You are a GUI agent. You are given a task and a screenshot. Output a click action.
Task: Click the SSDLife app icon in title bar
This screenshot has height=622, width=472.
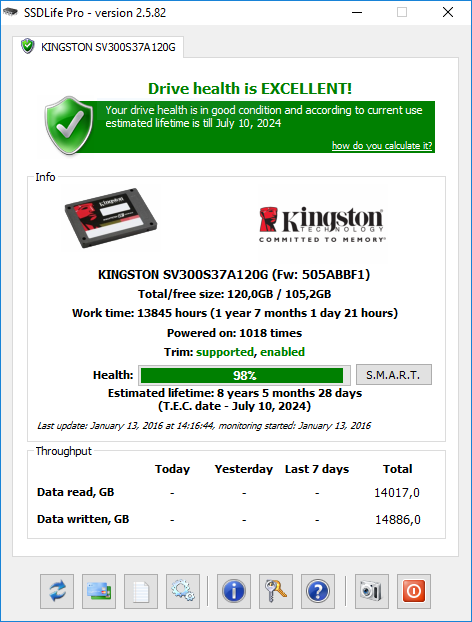(10, 12)
